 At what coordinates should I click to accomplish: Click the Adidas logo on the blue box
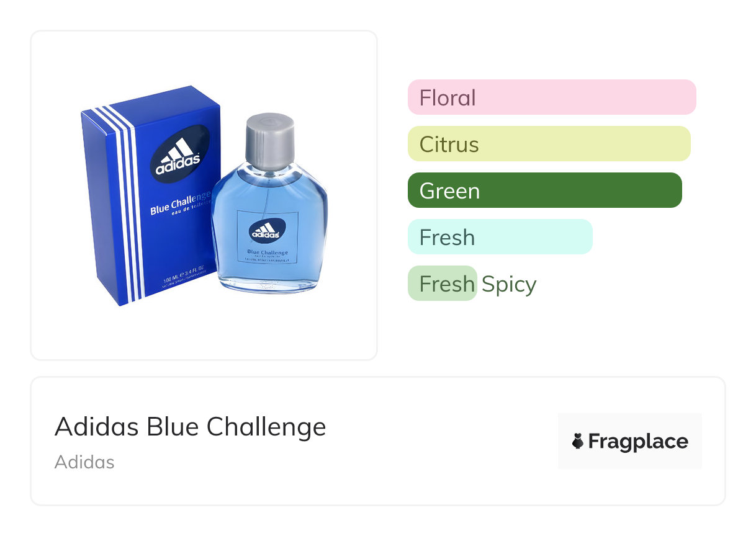click(x=178, y=154)
